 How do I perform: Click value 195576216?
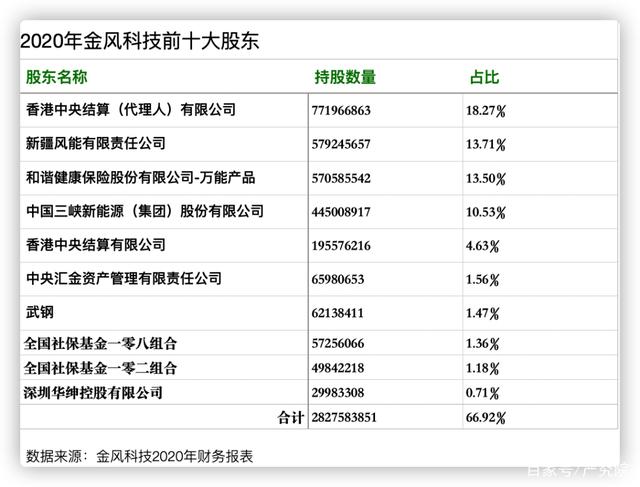(x=341, y=246)
